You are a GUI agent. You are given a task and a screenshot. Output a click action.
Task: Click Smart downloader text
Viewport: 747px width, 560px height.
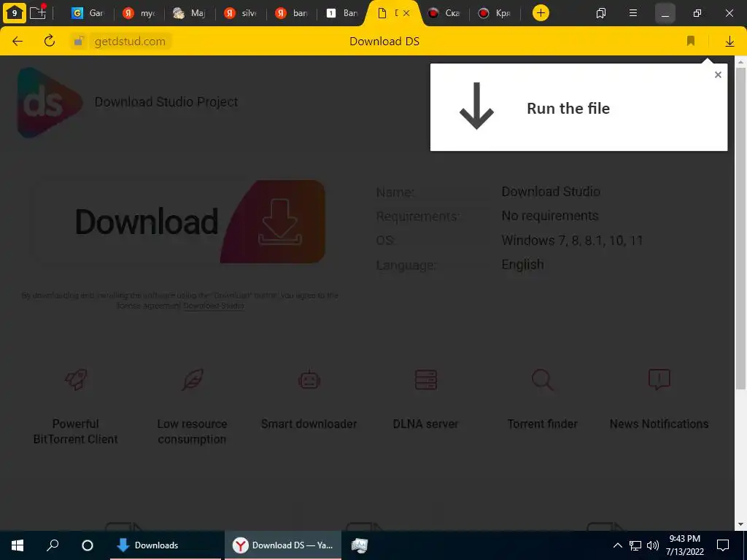click(309, 424)
